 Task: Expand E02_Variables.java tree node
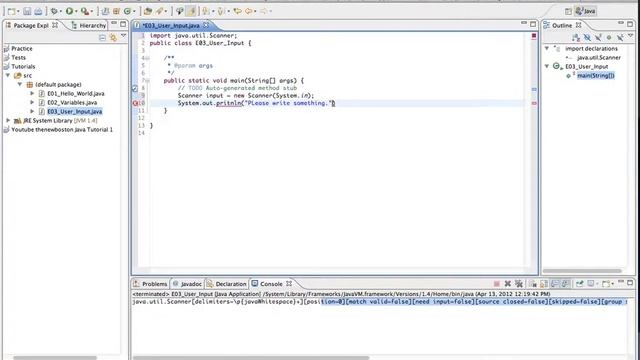click(x=32, y=102)
